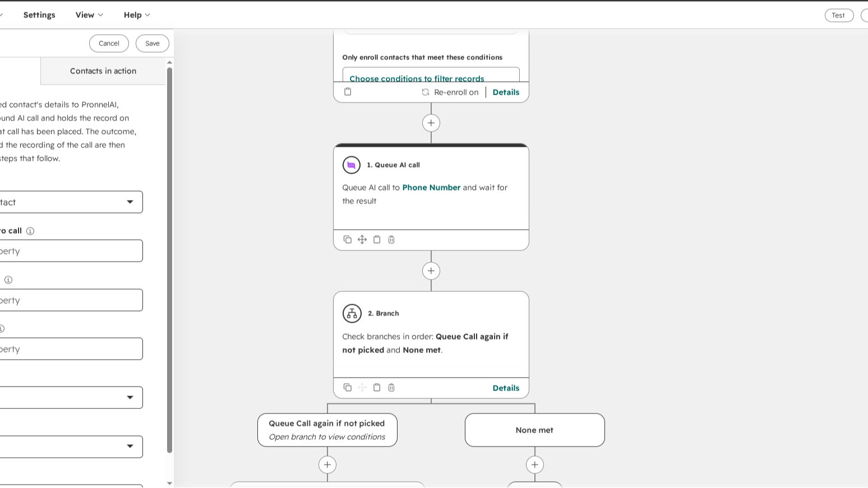Delete the Branch action via trash icon
Image resolution: width=868 pixels, height=488 pixels.
391,388
